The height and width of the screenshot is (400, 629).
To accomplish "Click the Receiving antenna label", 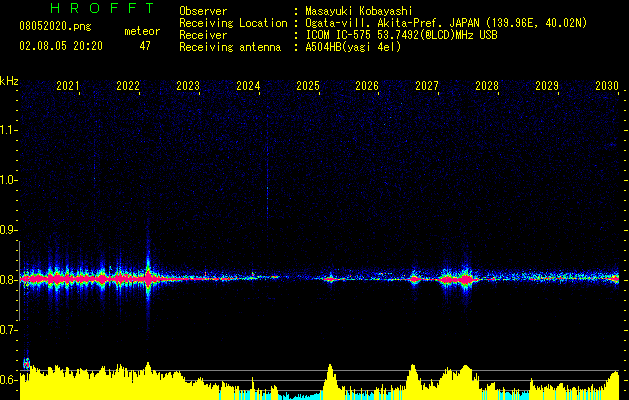I will tap(230, 47).
